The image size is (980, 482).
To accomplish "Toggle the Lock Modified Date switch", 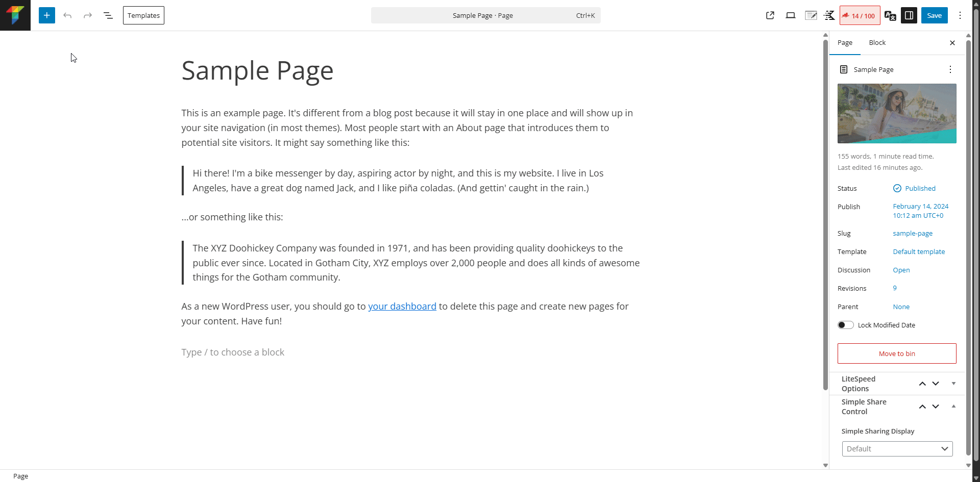I will (845, 325).
